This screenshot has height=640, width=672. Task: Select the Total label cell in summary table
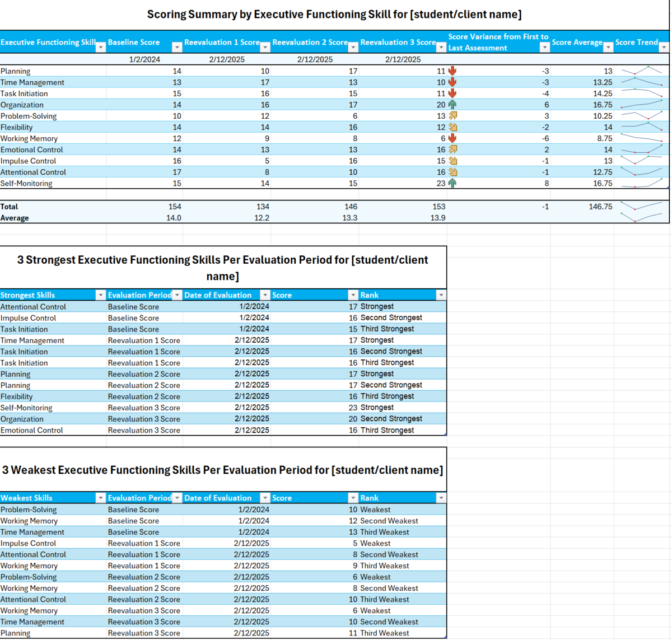53,207
